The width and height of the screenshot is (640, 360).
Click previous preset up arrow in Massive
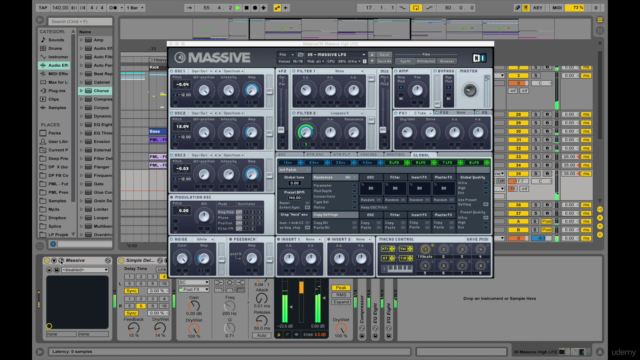pyautogui.click(x=372, y=55)
